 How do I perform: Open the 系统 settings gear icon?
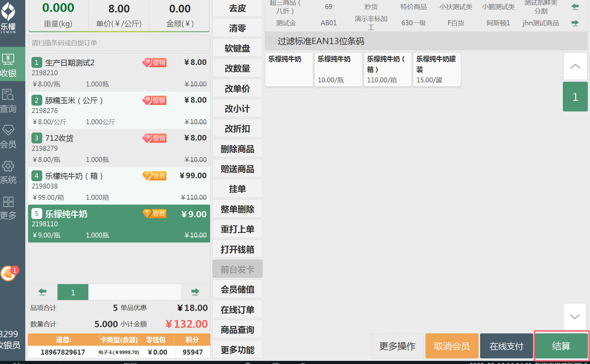pos(8,172)
